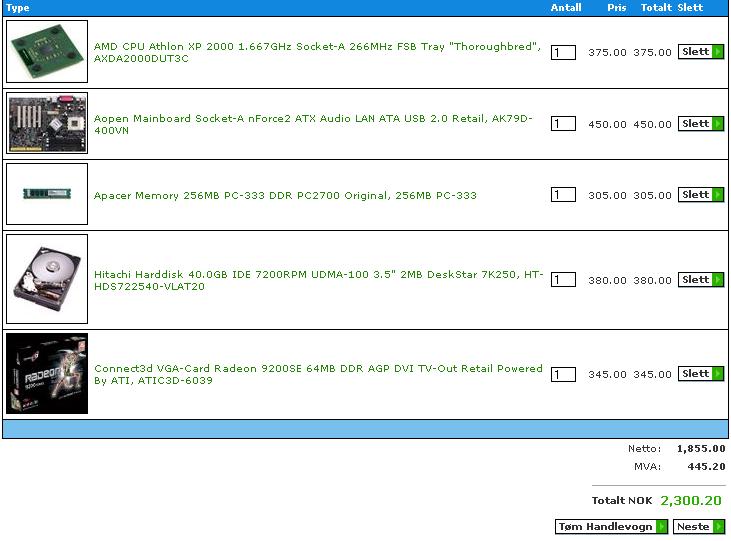Screen dimensions: 731x541
Task: Focus quantity field for Hitachi Harddisk
Action: (563, 279)
